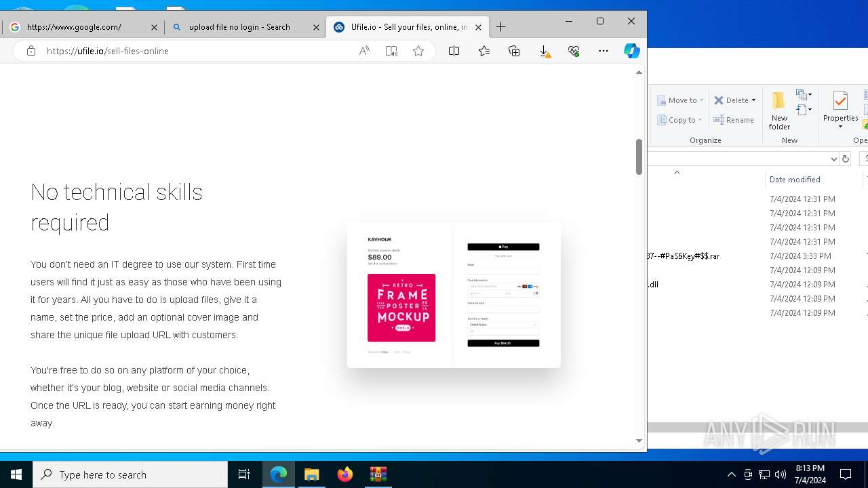868x488 pixels.
Task: Open network status tray icon
Action: (764, 474)
